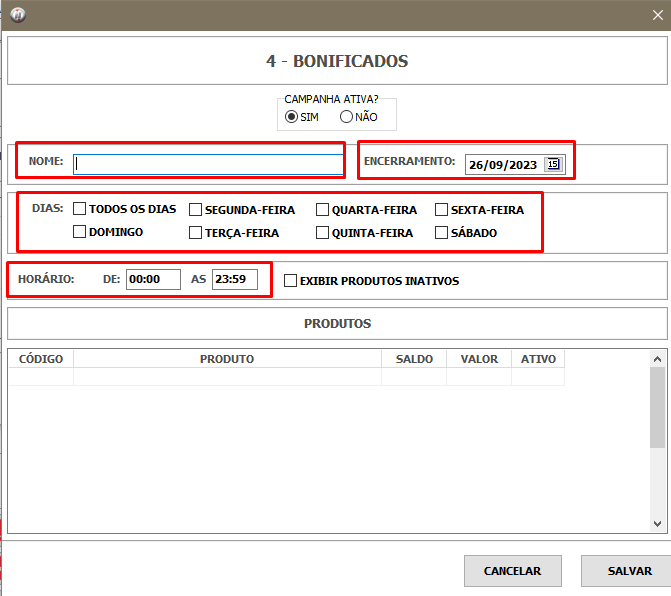671x596 pixels.
Task: Select SIM for Campanha Ativa
Action: coord(291,117)
